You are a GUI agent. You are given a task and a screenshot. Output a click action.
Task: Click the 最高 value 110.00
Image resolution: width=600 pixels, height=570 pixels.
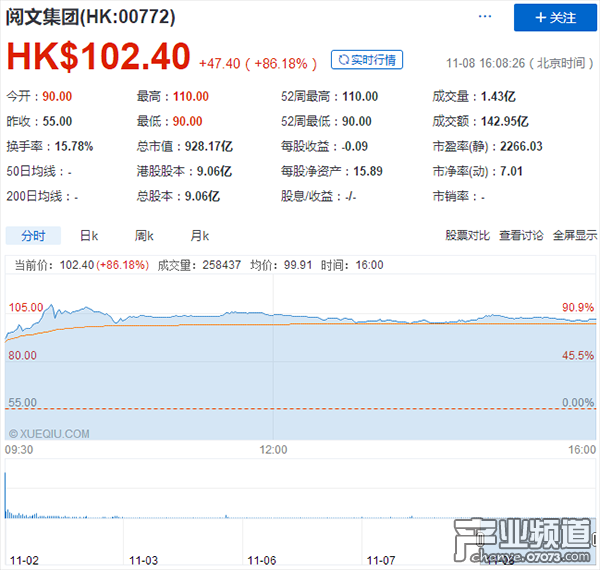tap(191, 96)
